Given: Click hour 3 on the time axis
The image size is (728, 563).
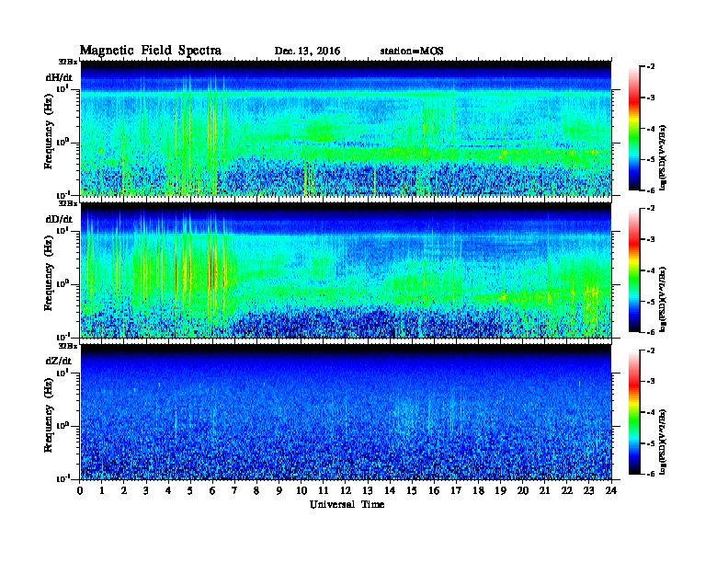Looking at the screenshot, I should [147, 491].
